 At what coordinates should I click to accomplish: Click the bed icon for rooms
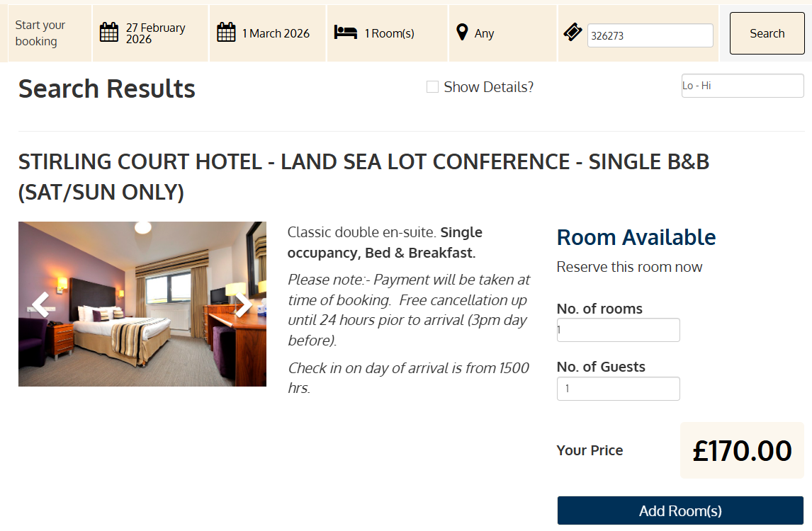click(x=346, y=33)
